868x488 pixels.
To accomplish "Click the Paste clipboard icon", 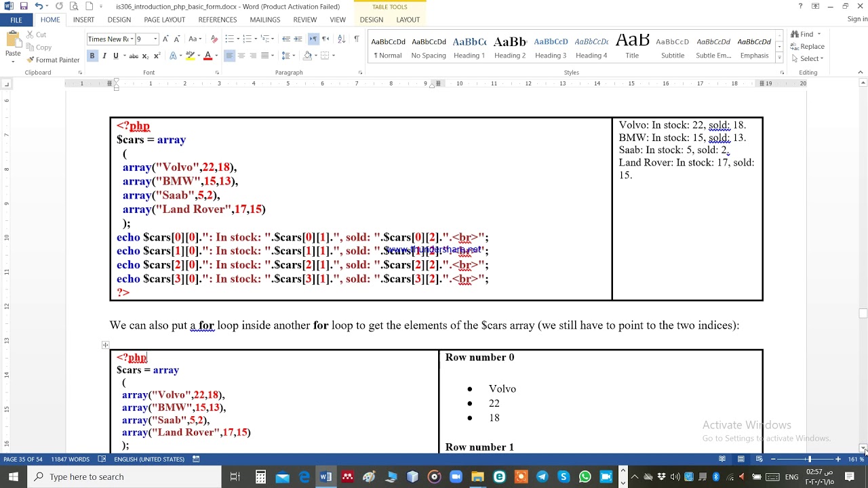I will 13,41.
